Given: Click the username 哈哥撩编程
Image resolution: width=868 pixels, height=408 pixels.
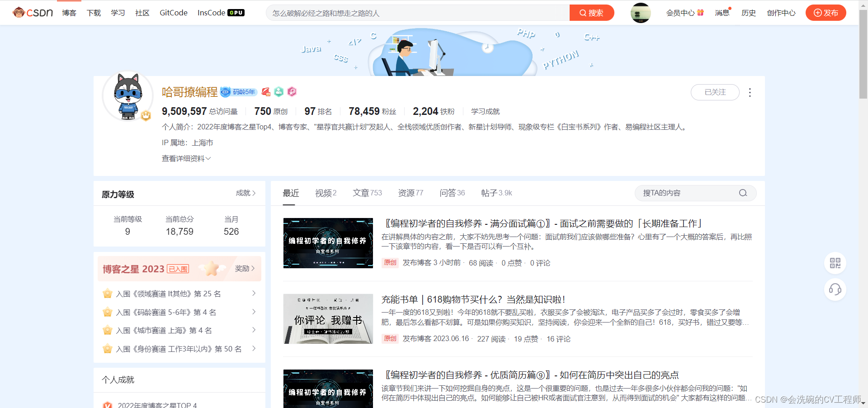Looking at the screenshot, I should [x=190, y=92].
